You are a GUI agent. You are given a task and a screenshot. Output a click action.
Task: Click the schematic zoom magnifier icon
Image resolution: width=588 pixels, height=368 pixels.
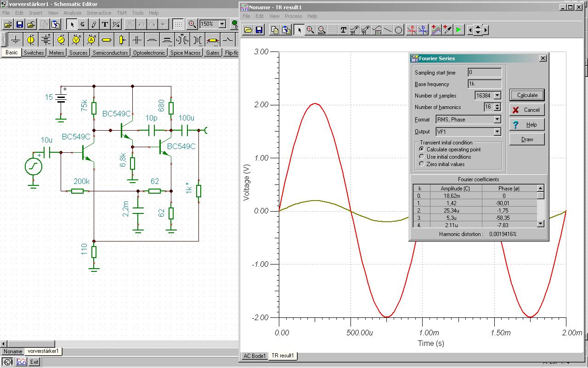tap(192, 24)
